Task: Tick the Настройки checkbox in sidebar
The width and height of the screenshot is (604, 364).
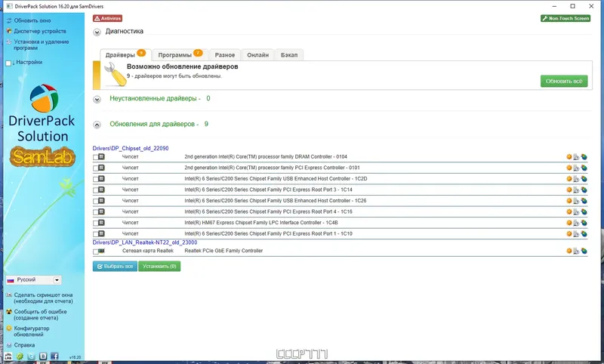Action: tap(8, 63)
